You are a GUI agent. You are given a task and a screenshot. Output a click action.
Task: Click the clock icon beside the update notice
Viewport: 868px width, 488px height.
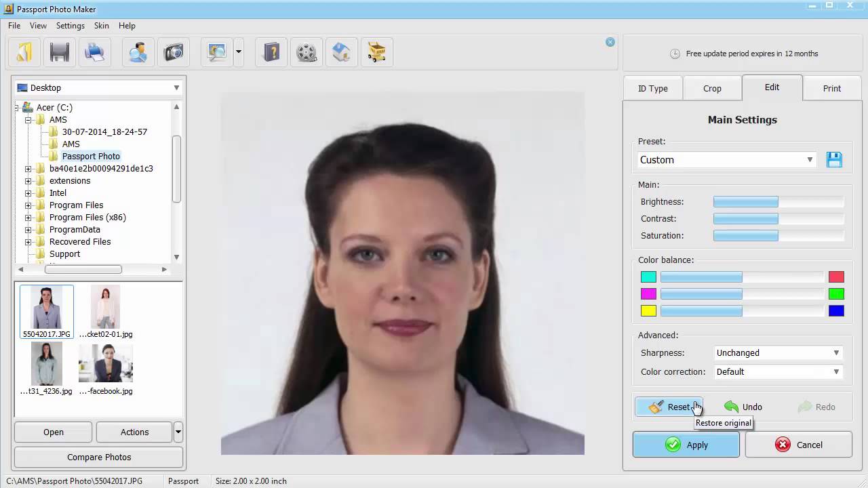click(x=675, y=54)
